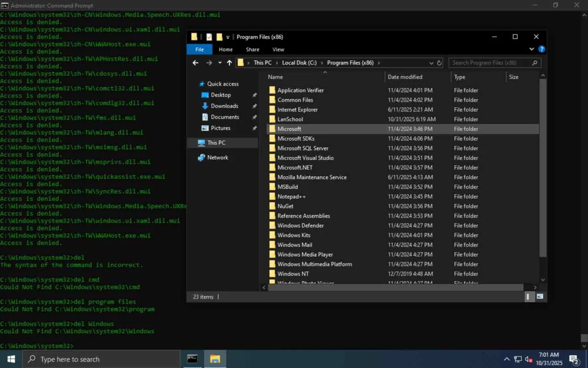Open the Home ribbon tab
Viewport: 588px width, 368px height.
pyautogui.click(x=226, y=49)
